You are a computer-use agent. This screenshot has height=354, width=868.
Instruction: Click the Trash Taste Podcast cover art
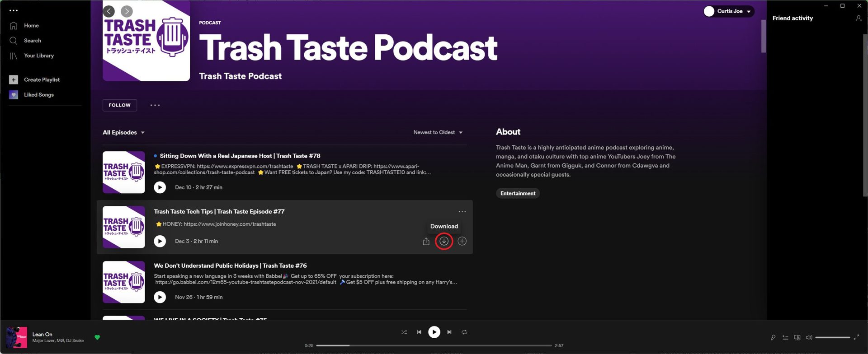click(x=146, y=41)
